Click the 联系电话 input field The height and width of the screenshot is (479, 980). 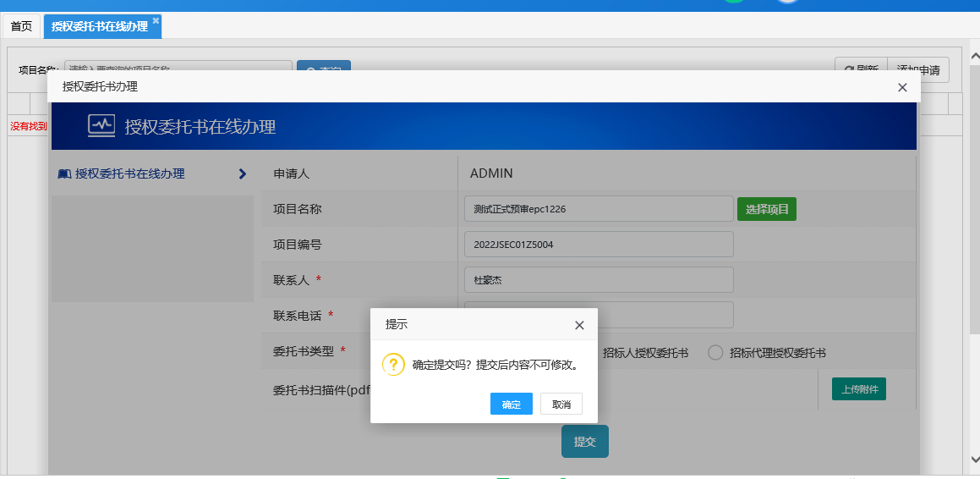tap(665, 315)
